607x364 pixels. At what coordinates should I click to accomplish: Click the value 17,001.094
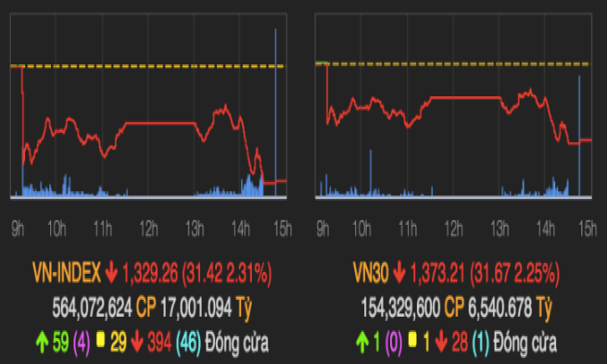195,308
